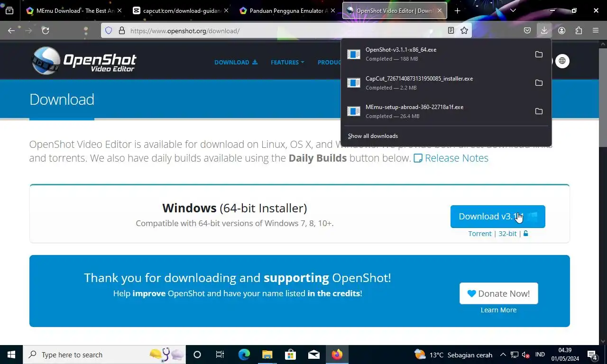Open Firefox application hamburger menu

(x=596, y=30)
